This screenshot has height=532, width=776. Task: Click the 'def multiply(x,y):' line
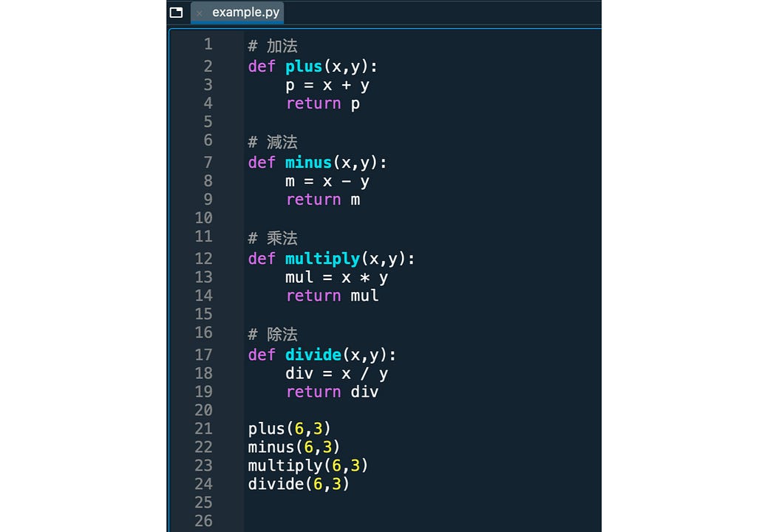click(331, 259)
